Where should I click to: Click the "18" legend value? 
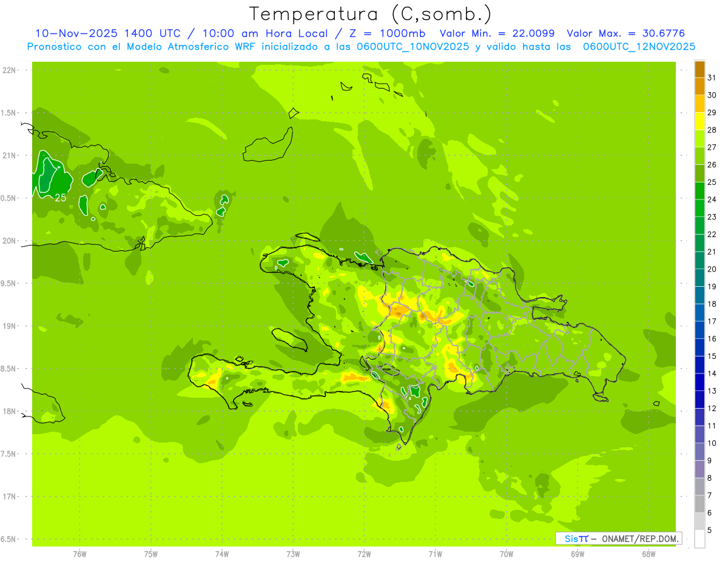click(x=712, y=304)
